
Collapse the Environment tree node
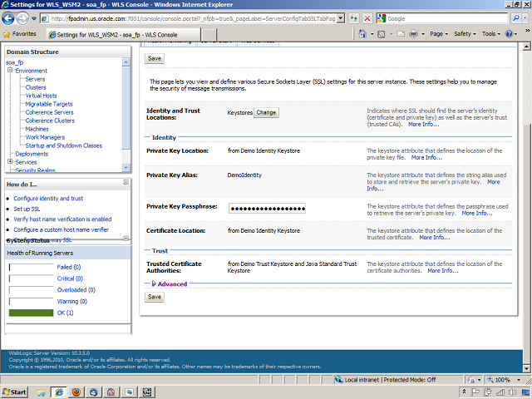pyautogui.click(x=10, y=71)
